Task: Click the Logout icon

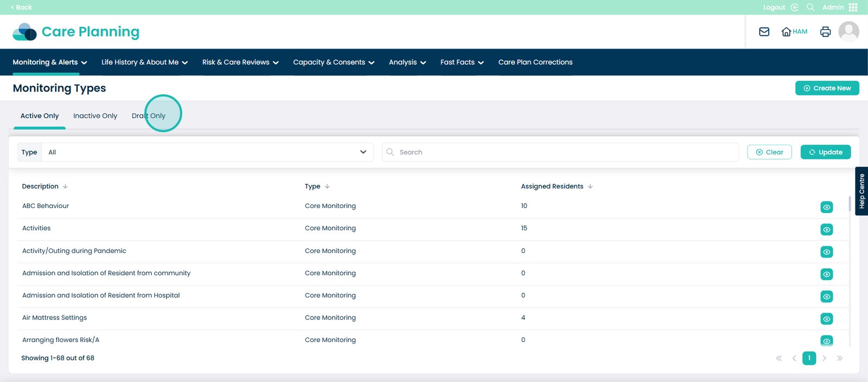Action: click(x=794, y=7)
